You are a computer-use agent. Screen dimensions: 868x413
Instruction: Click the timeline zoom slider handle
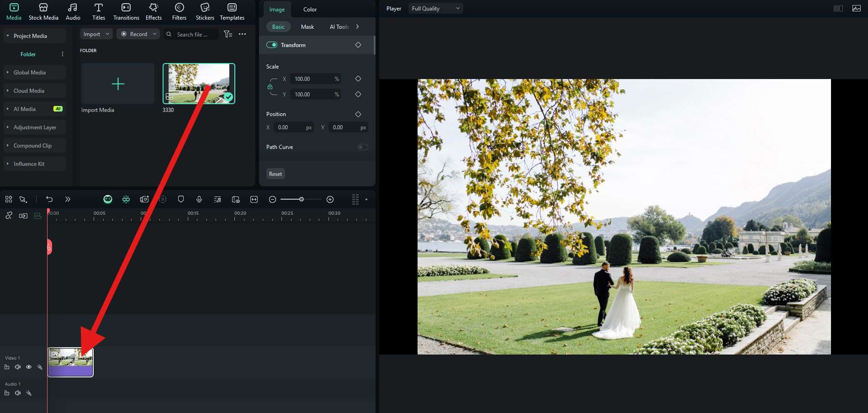pyautogui.click(x=302, y=199)
